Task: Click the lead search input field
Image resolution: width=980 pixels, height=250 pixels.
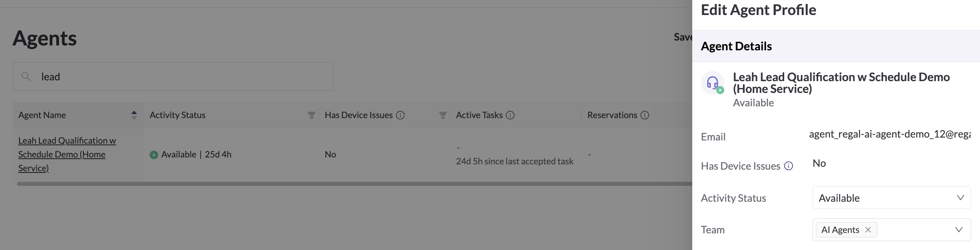Action: click(x=173, y=76)
